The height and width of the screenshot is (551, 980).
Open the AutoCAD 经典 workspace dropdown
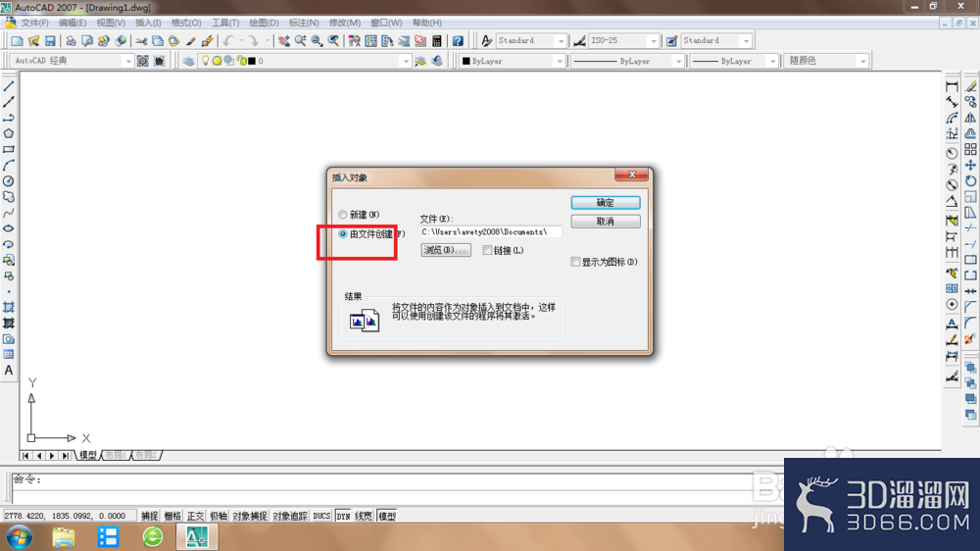(x=128, y=62)
